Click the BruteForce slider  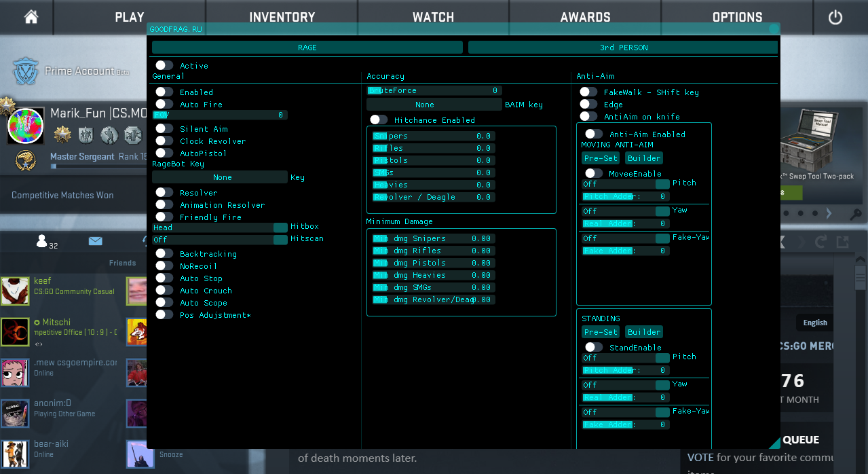tap(434, 90)
